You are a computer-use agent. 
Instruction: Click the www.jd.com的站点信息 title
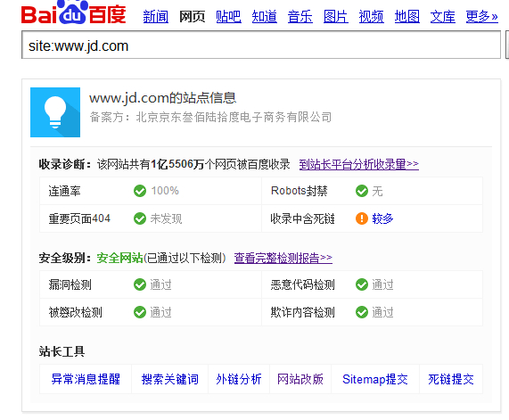click(x=162, y=98)
